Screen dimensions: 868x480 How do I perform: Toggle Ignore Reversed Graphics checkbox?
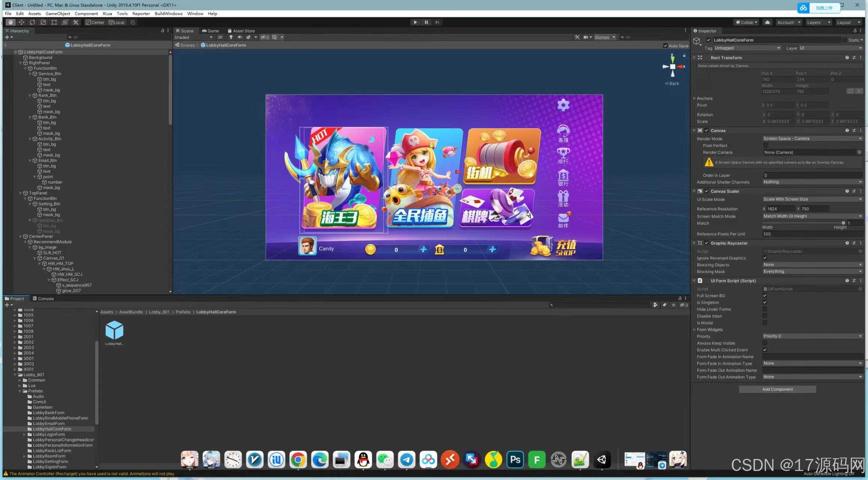(765, 258)
